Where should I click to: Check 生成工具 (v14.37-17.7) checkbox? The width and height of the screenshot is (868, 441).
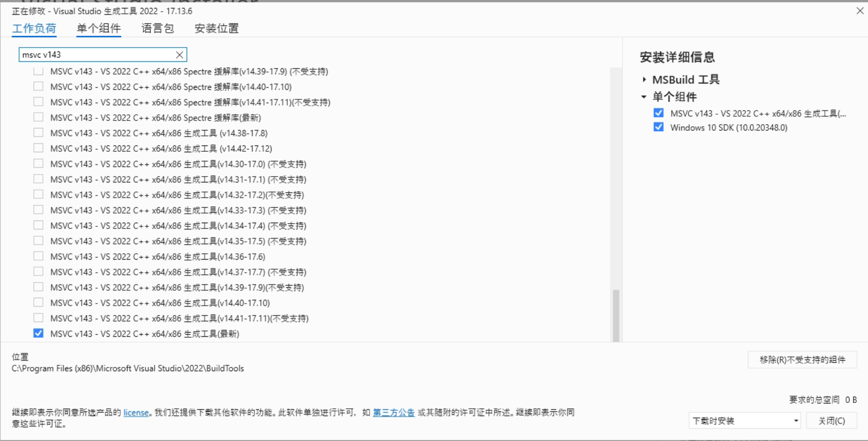(38, 271)
